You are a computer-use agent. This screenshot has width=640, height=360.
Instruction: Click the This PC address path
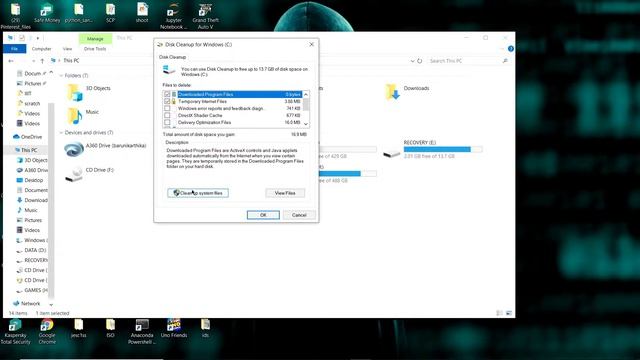(x=71, y=61)
